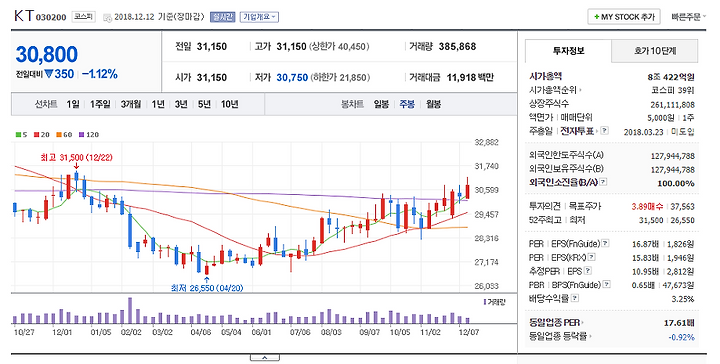
Task: Select the 3년 line chart period
Action: click(x=181, y=105)
